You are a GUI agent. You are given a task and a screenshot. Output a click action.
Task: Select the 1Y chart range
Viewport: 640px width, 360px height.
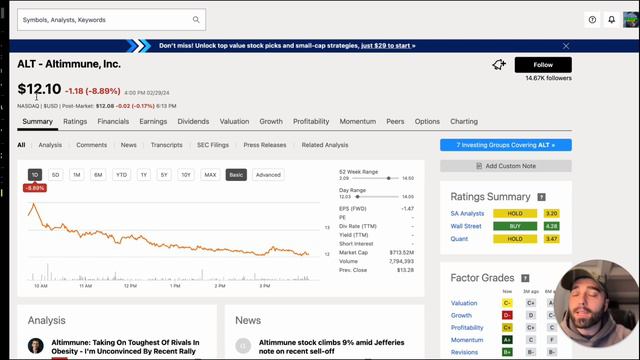(x=144, y=175)
